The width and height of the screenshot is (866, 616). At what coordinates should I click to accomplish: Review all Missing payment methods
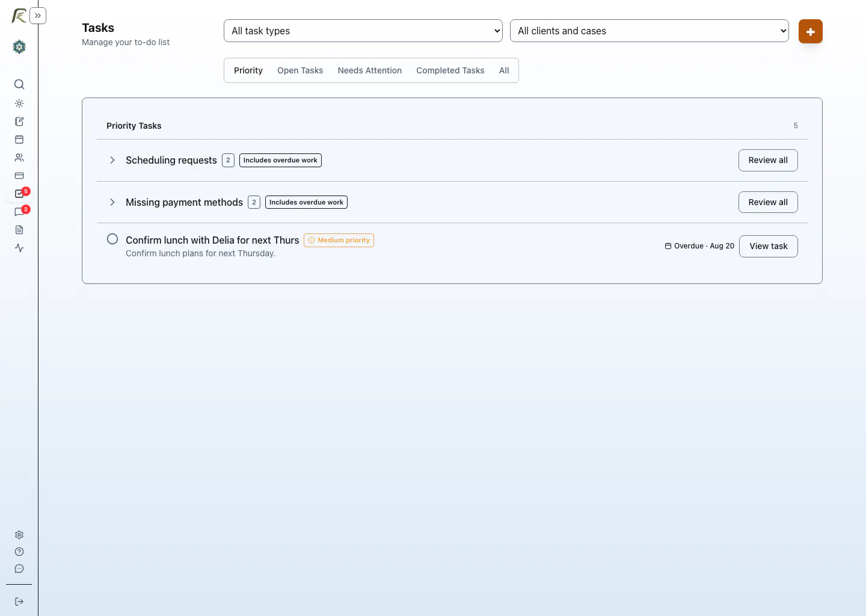point(768,202)
